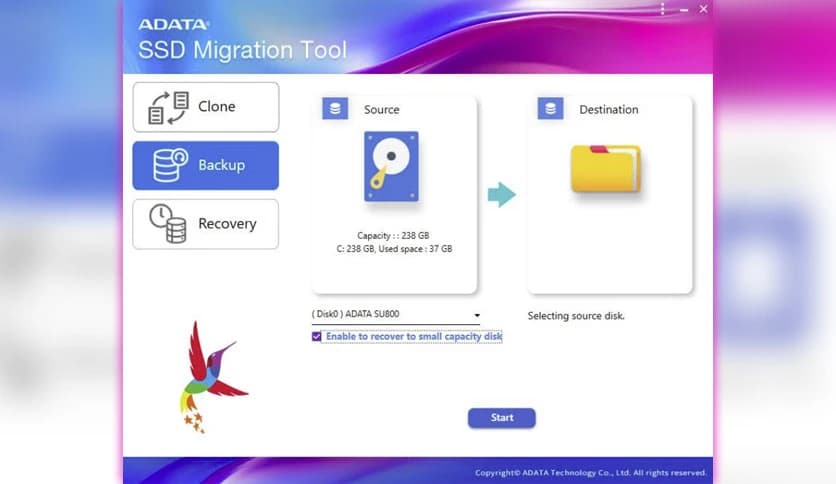Click the ADATA brand logo
This screenshot has height=484, width=836.
(174, 25)
